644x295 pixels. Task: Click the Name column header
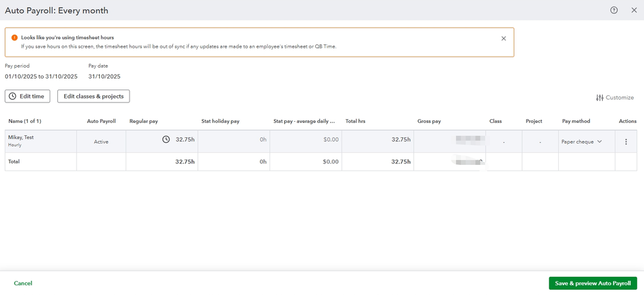24,121
